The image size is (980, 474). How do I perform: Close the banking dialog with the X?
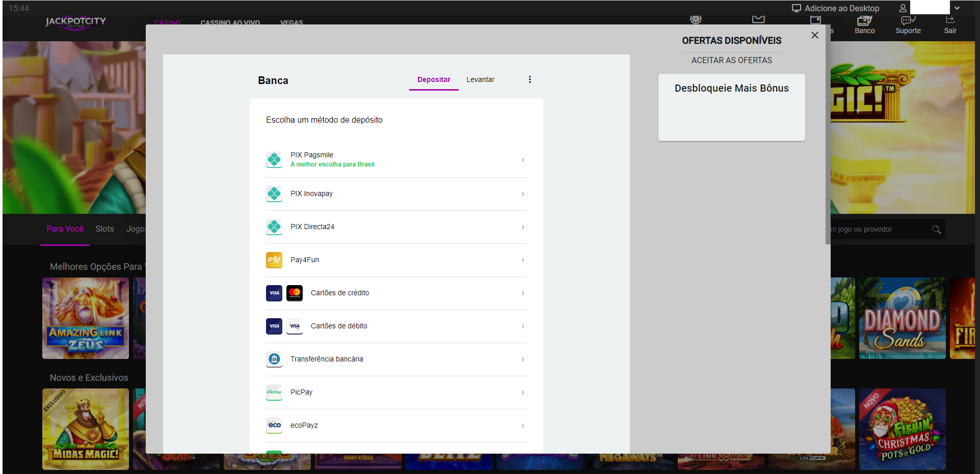tap(815, 35)
